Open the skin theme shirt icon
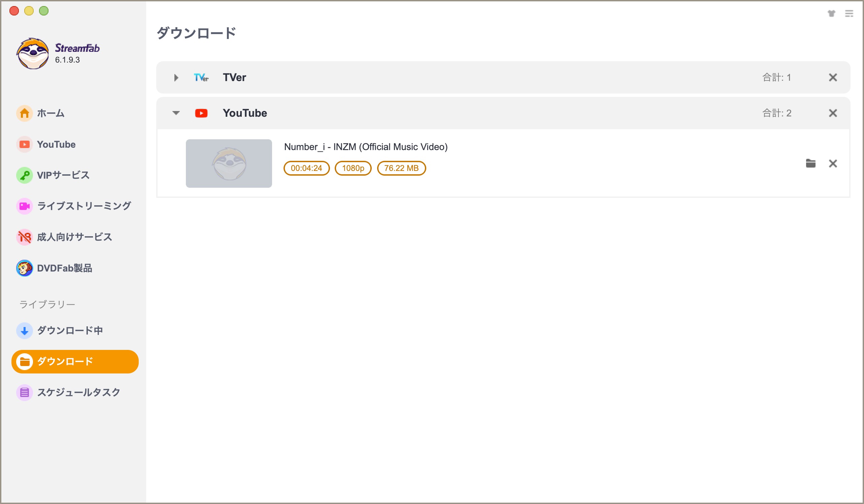 tap(831, 13)
